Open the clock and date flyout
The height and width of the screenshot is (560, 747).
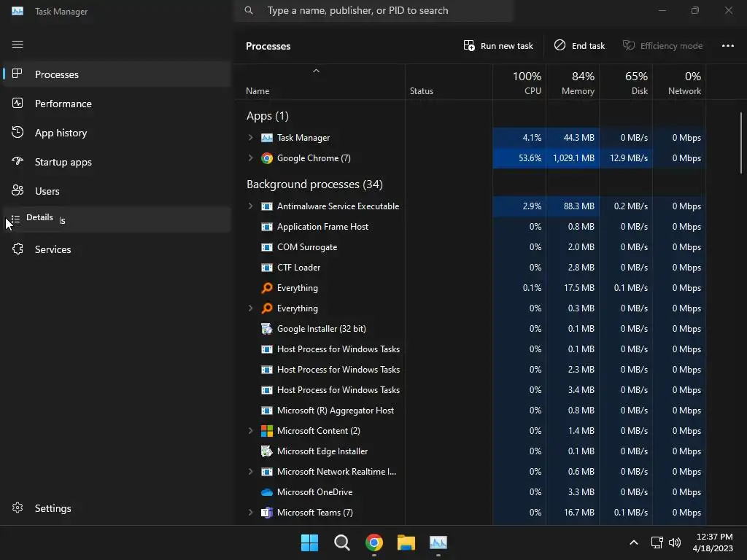coord(713,542)
